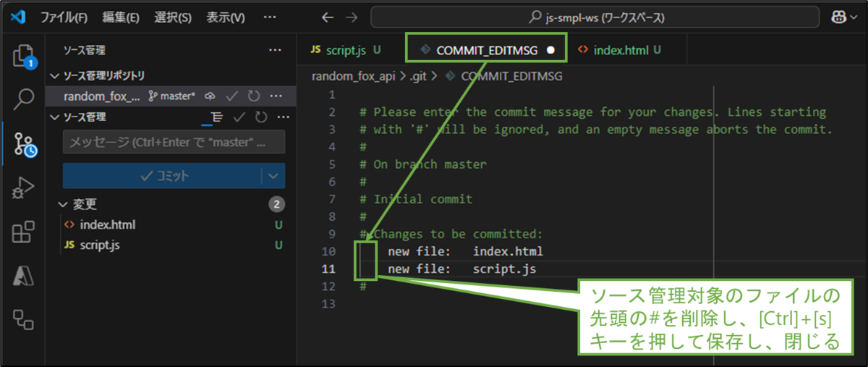Image resolution: width=868 pixels, height=367 pixels.
Task: Click the changes count badge 2
Action: (x=277, y=204)
